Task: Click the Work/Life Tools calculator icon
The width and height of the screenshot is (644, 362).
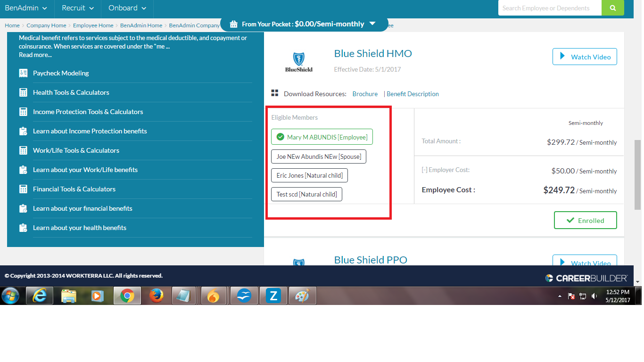Action: click(23, 150)
